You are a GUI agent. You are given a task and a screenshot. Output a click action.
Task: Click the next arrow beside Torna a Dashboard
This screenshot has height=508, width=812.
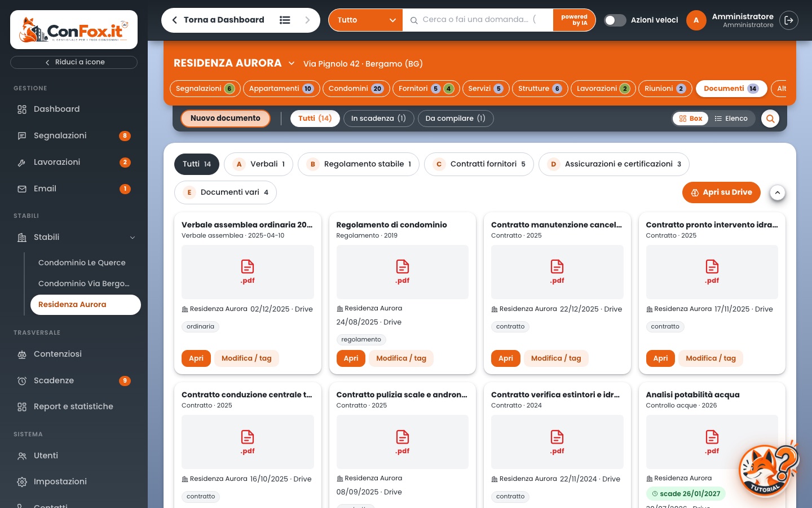(307, 20)
